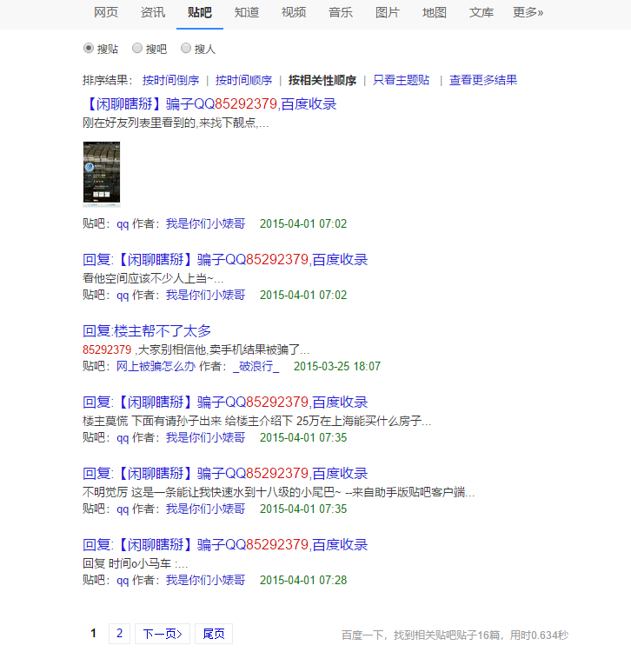Sort results by 按时间倒序
631x672 pixels.
coord(171,80)
